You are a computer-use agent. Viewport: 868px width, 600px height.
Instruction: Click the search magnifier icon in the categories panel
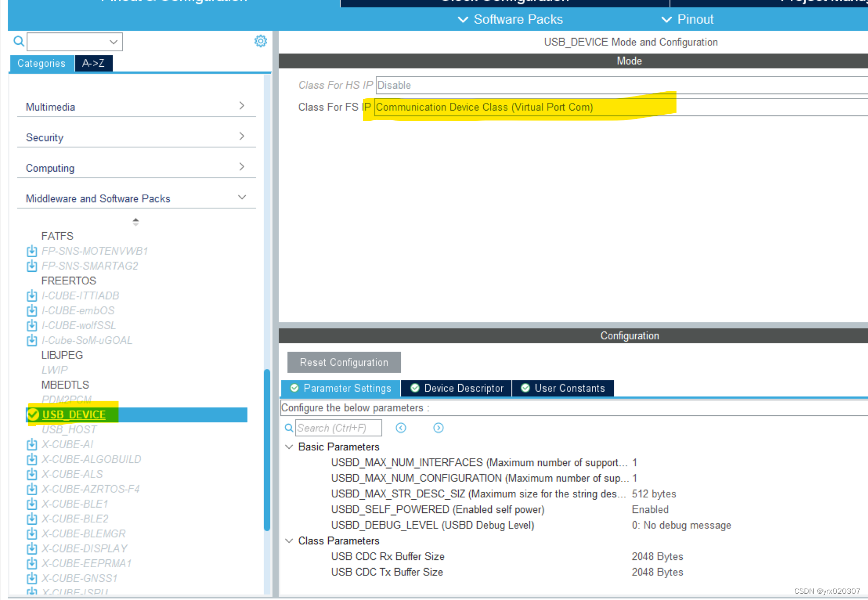click(x=19, y=41)
